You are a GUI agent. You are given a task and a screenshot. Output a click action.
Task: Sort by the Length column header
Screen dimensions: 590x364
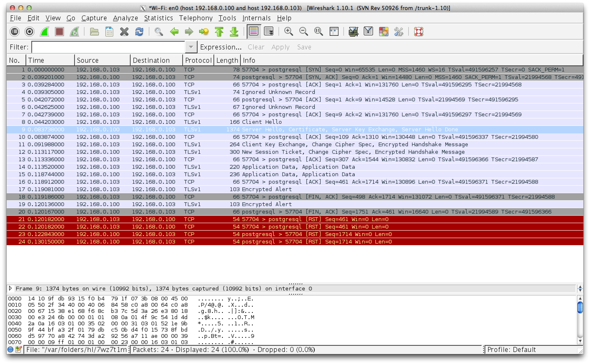[227, 60]
